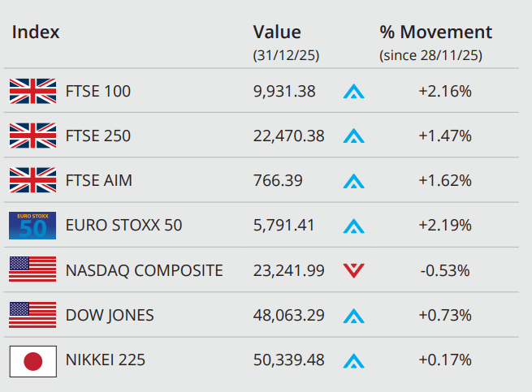This screenshot has width=532, height=392.
Task: Click the US flag beside DOW JONES
Action: coord(32,314)
